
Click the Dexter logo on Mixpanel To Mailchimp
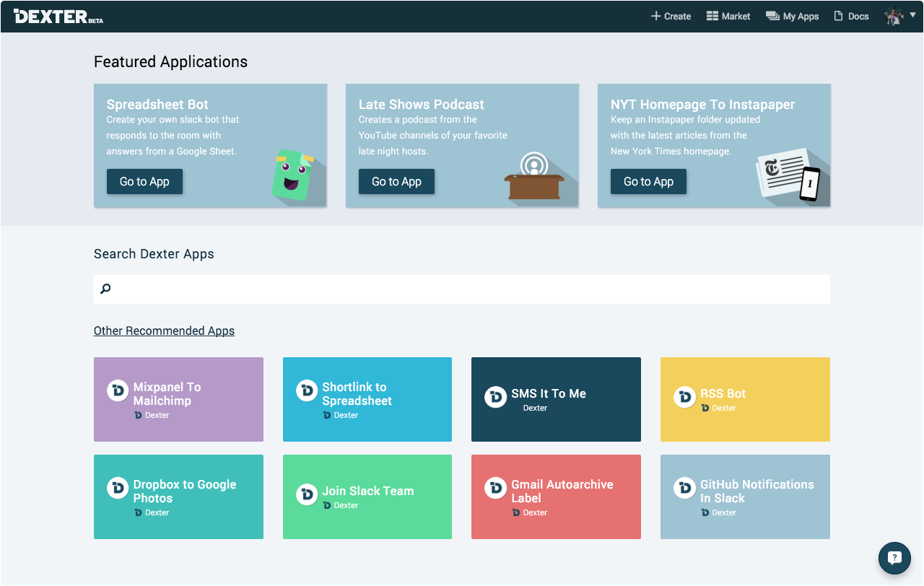118,390
